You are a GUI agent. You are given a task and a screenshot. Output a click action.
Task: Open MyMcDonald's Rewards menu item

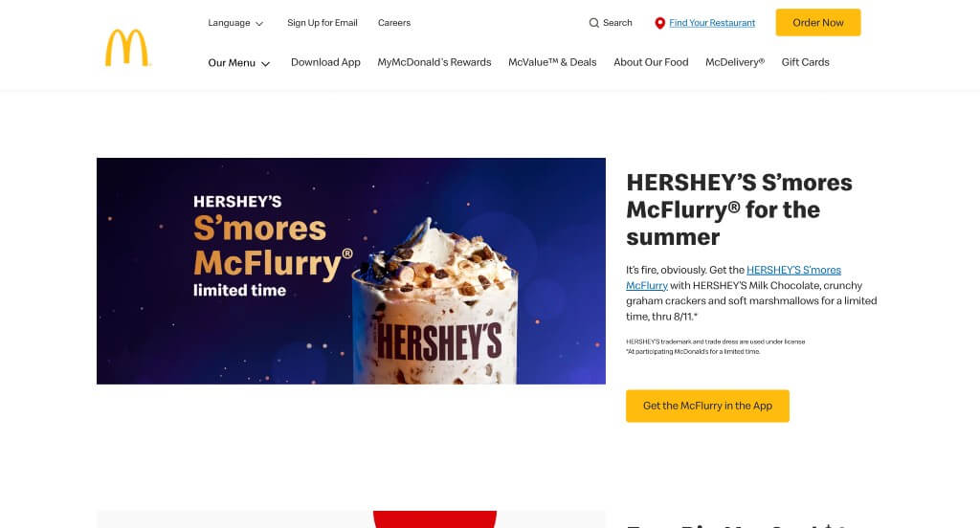tap(434, 62)
